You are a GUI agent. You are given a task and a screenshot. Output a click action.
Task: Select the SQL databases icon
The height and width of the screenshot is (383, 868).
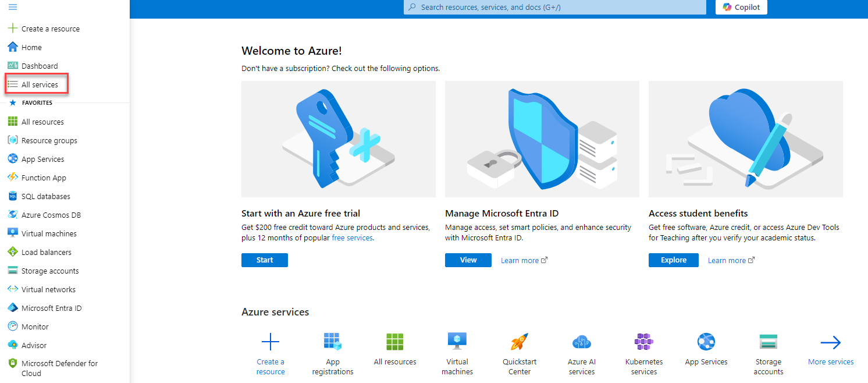click(x=12, y=196)
